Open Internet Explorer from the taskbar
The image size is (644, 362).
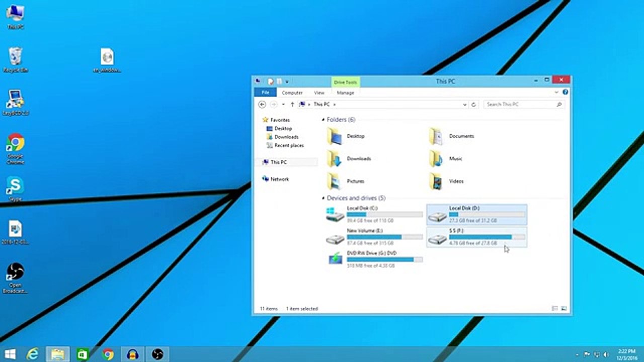pyautogui.click(x=33, y=354)
